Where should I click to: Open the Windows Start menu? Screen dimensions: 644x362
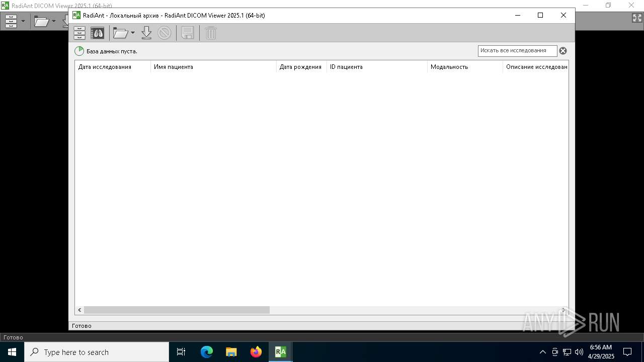(x=12, y=352)
